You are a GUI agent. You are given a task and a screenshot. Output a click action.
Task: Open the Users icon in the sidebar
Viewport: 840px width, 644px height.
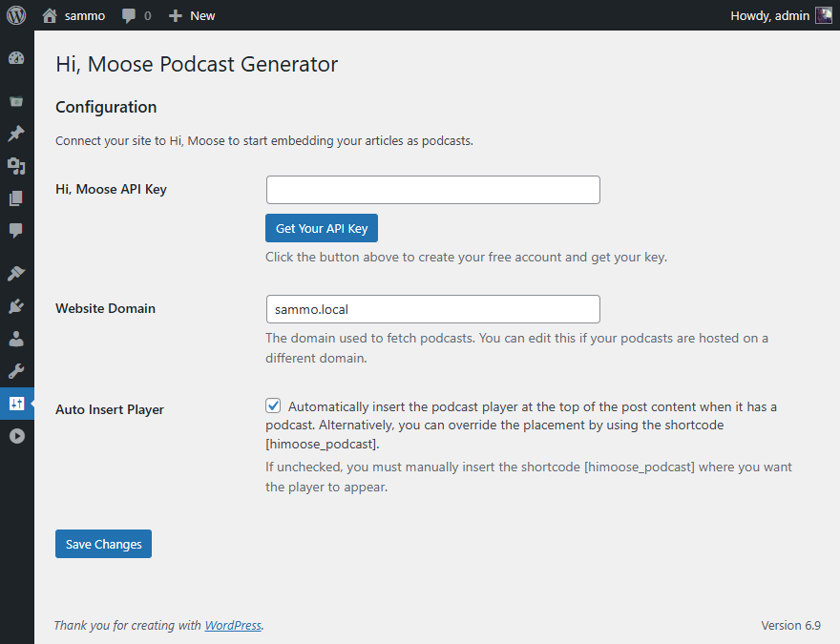tap(16, 338)
